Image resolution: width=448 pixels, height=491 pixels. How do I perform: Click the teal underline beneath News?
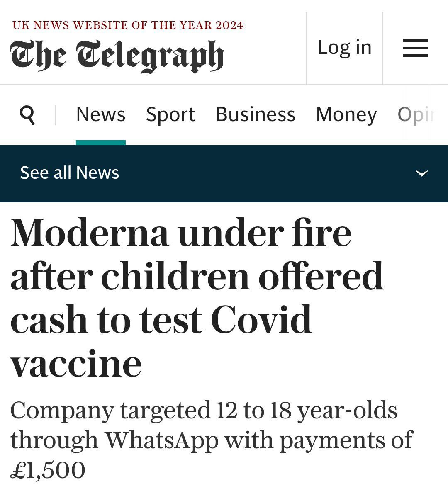(100, 143)
